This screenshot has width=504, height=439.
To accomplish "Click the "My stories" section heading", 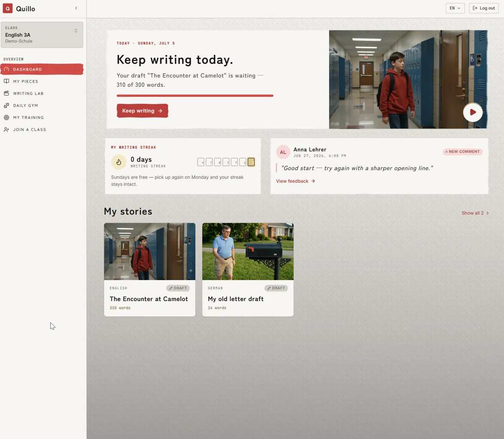I will pyautogui.click(x=128, y=212).
